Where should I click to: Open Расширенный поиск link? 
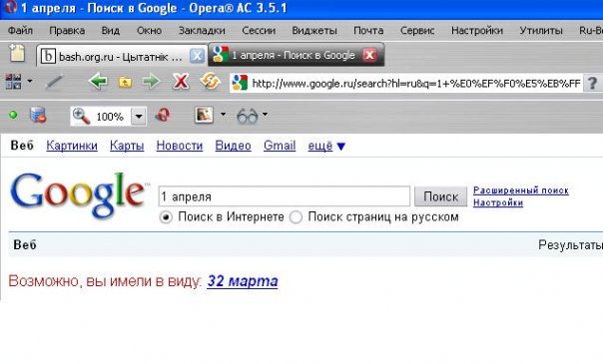point(521,190)
